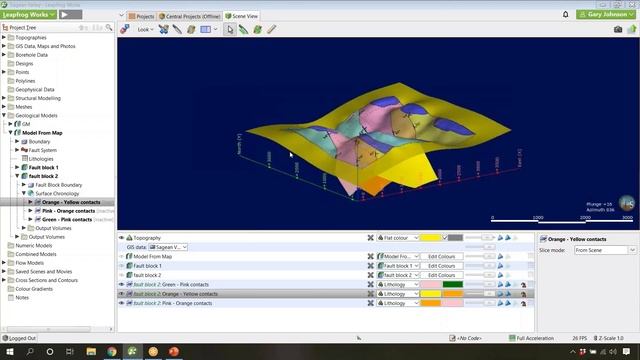Click export icon at toolbar far right
Image resolution: width=640 pixels, height=360 pixels.
coord(632,29)
